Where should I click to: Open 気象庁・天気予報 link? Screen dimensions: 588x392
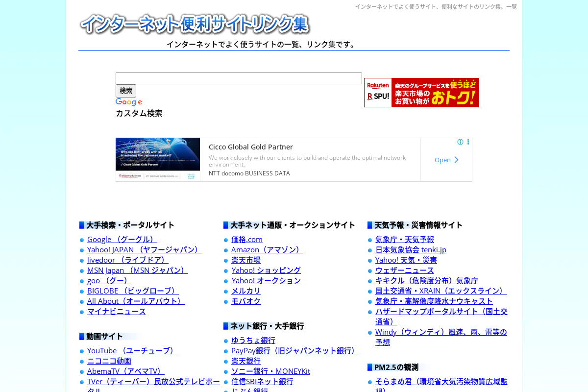[405, 240]
